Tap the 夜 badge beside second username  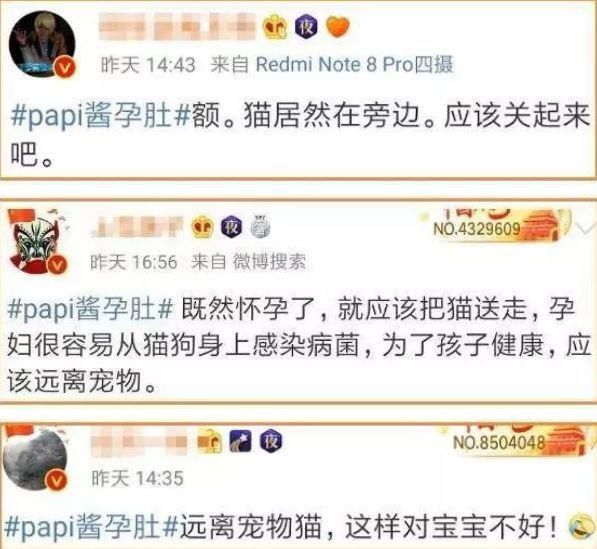point(232,227)
